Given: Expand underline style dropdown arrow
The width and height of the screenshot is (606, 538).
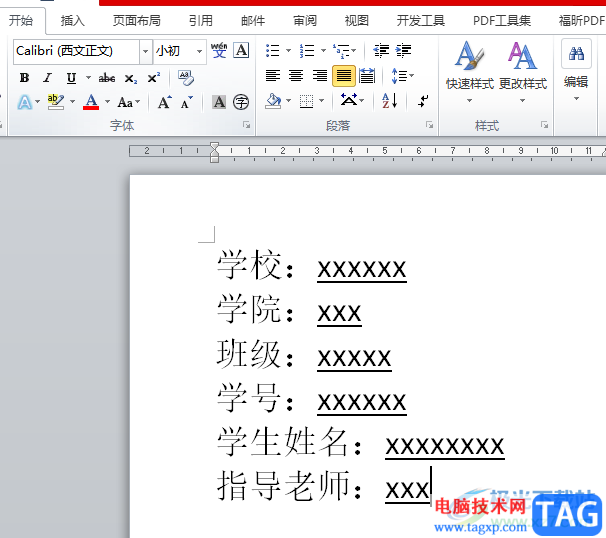Looking at the screenshot, I should tap(88, 78).
